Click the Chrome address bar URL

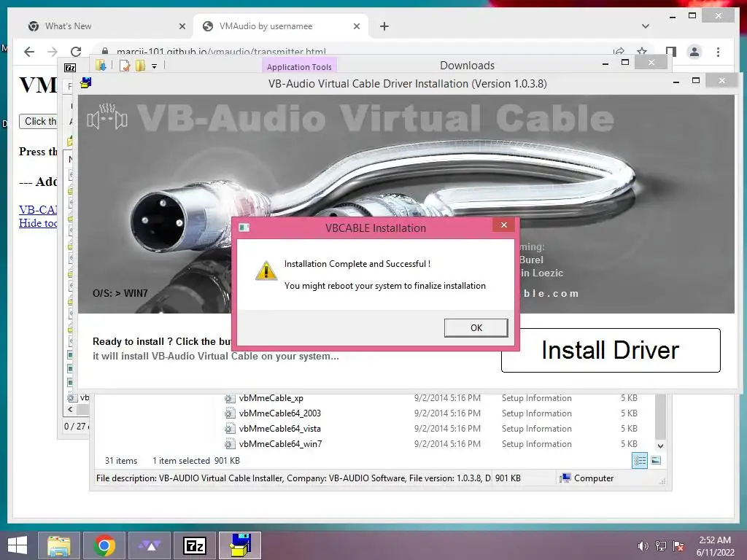pyautogui.click(x=221, y=52)
